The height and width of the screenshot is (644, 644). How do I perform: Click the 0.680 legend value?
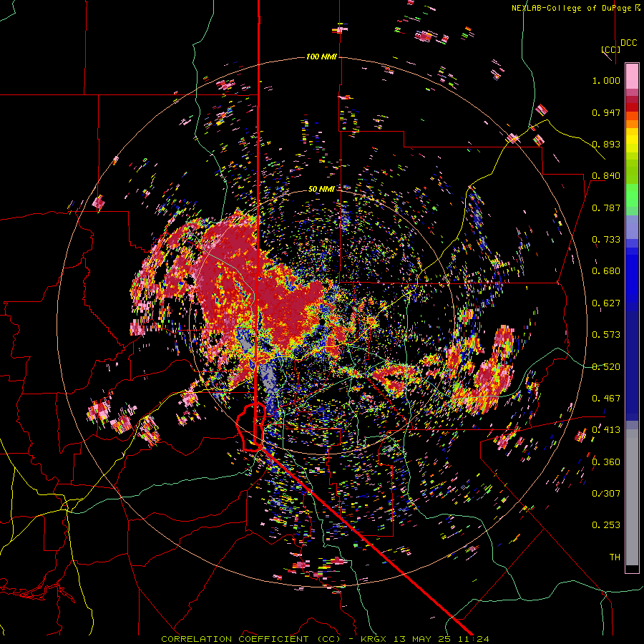pyautogui.click(x=606, y=271)
